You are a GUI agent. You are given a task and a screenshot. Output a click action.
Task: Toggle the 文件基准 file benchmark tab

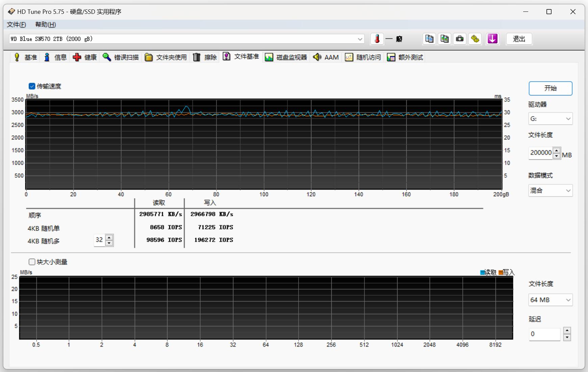[247, 57]
